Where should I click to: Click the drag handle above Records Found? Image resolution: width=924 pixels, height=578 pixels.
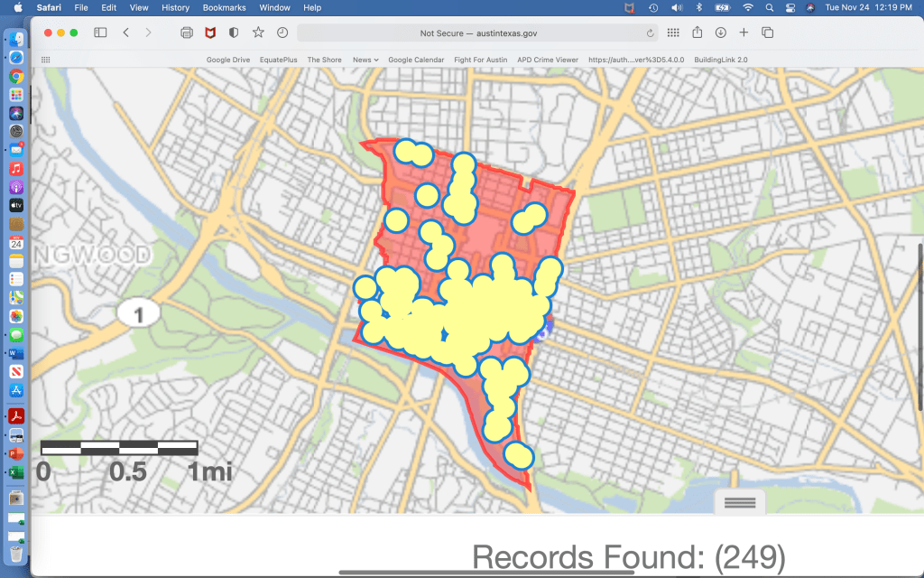pos(739,503)
